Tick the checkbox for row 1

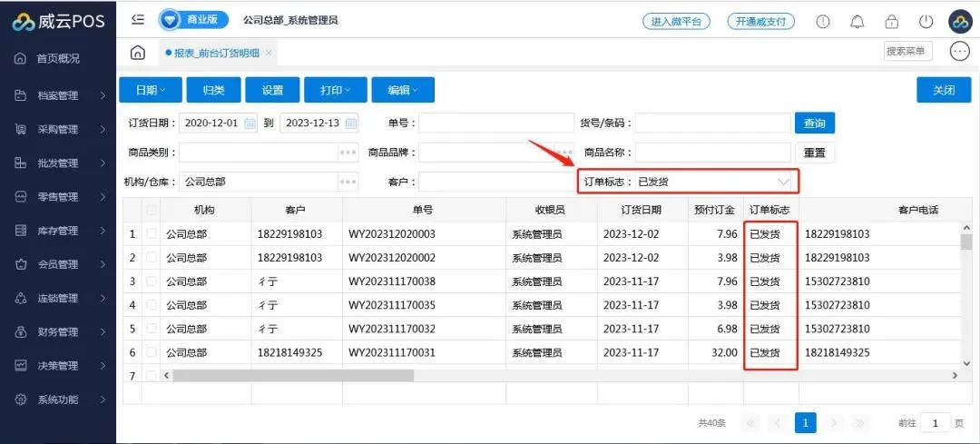coord(152,234)
